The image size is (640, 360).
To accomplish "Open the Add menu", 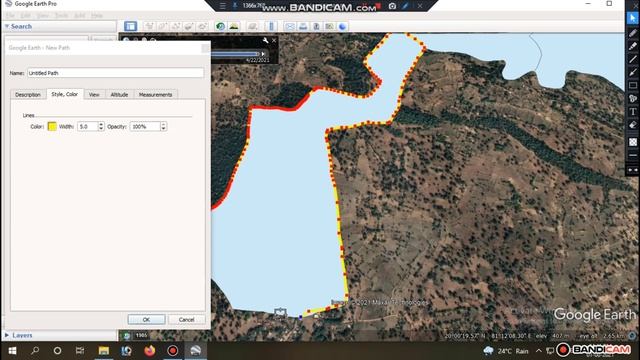I will tap(79, 16).
